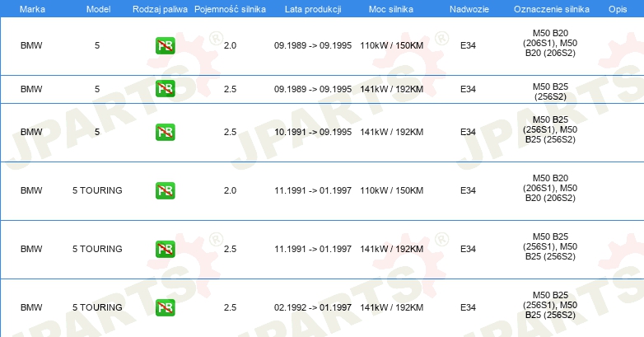
Task: Select the Lata produkcji column header
Action: pyautogui.click(x=313, y=9)
